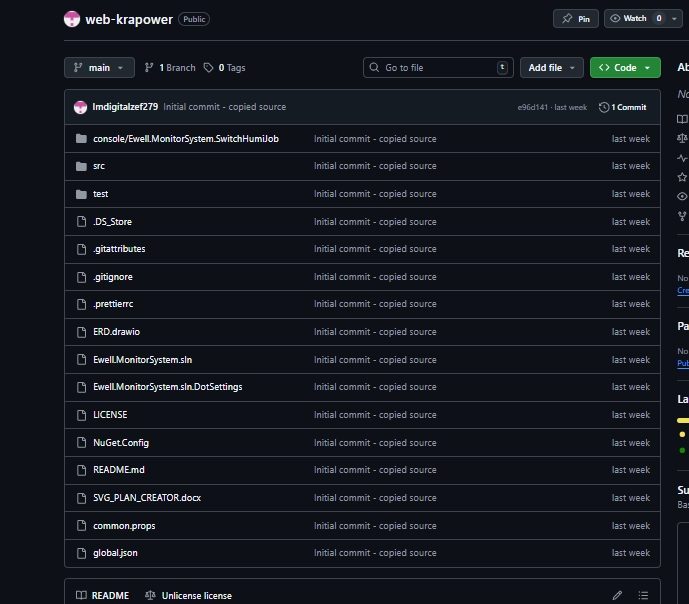Screen dimensions: 689x604
Task: Click file icon beside SVG_PLAN_CREATOR.docx
Action: coord(81,498)
